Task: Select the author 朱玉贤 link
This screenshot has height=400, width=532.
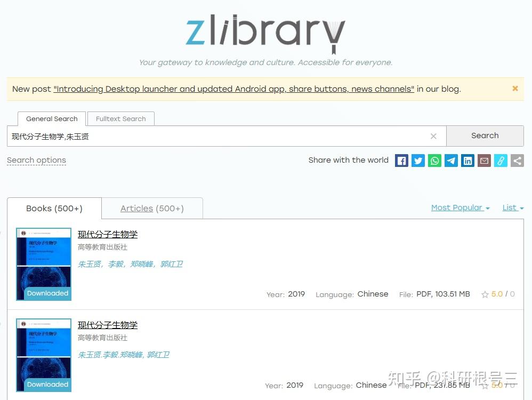Action: (89, 264)
